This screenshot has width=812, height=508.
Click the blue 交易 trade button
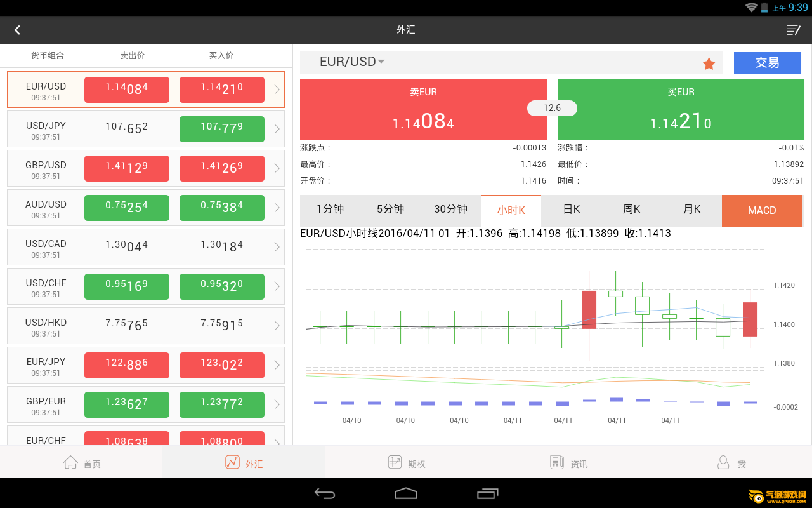(767, 63)
